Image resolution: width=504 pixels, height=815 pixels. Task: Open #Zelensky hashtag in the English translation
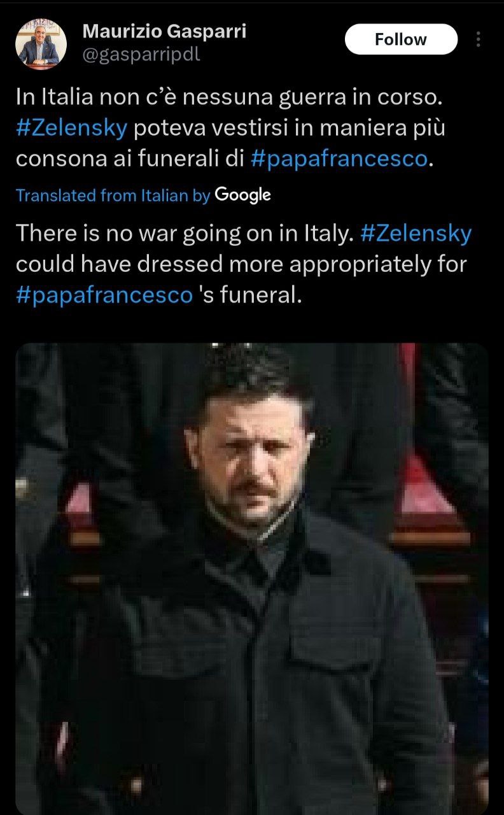(x=416, y=233)
